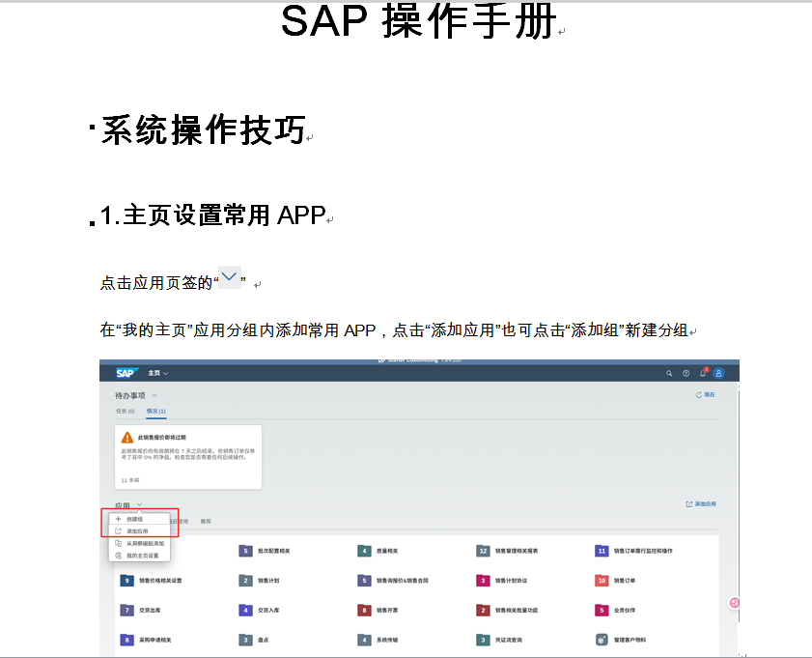
Task: Select the 情况 (1) tab
Action: 155,412
